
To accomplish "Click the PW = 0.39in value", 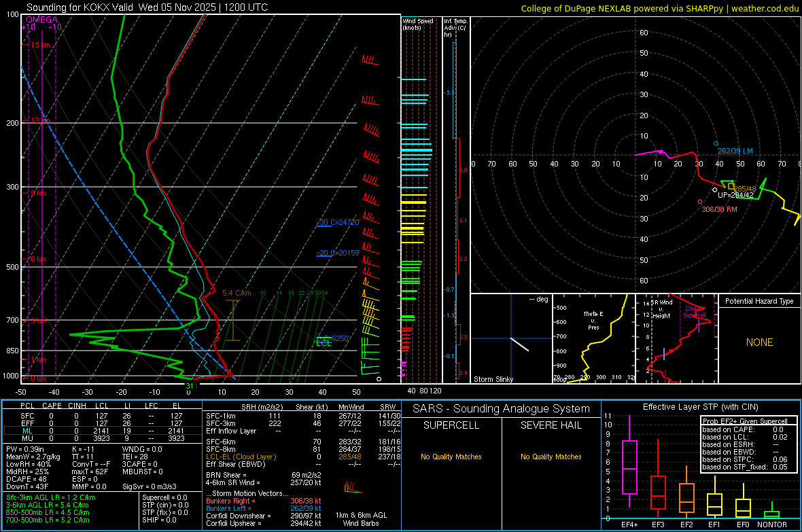I will (25, 449).
